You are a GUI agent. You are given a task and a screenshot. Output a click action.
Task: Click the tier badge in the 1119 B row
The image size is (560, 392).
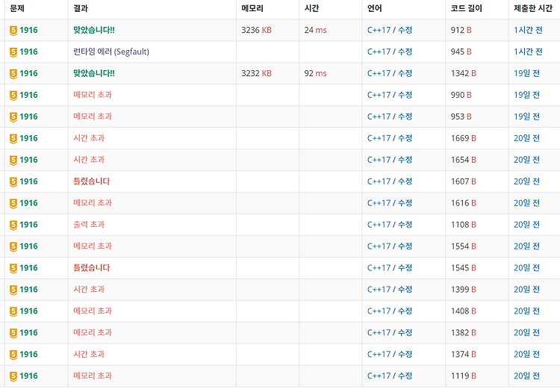(13, 376)
